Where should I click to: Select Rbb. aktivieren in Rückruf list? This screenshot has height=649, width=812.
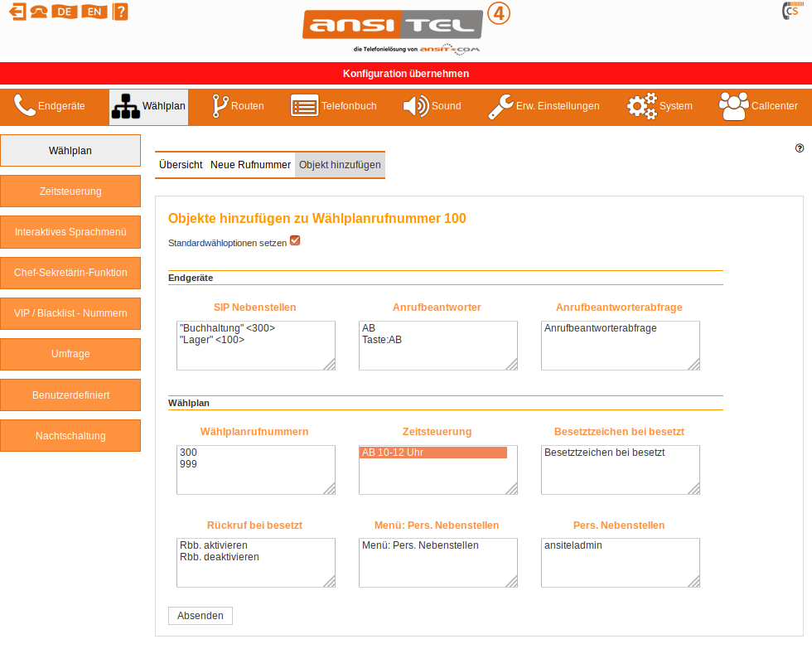point(214,545)
